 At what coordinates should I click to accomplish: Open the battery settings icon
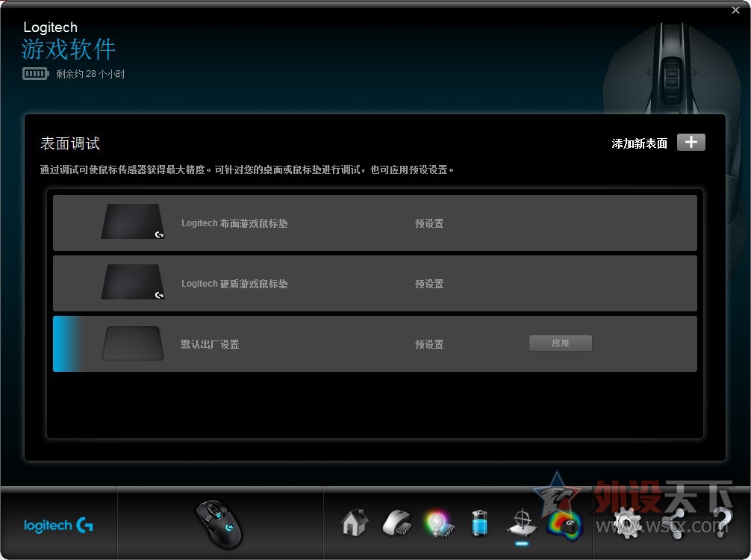(x=479, y=523)
